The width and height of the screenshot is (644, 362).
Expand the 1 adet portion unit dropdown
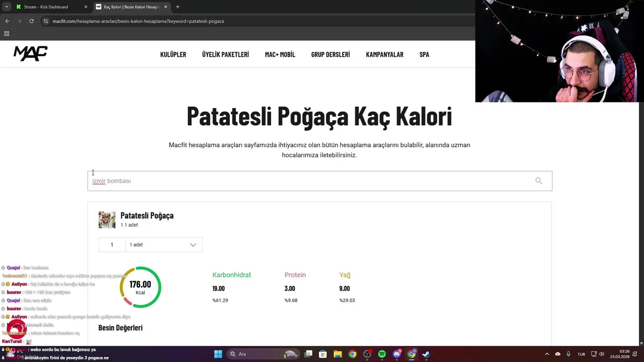click(164, 245)
